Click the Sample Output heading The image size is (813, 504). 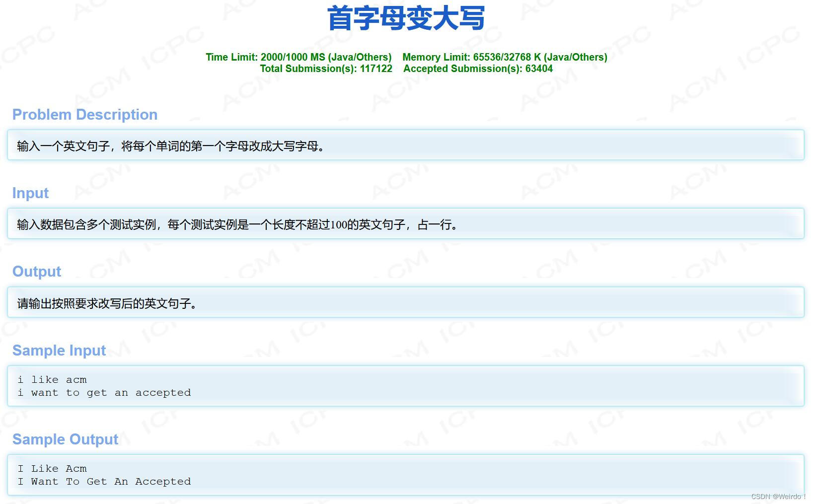[x=65, y=439]
